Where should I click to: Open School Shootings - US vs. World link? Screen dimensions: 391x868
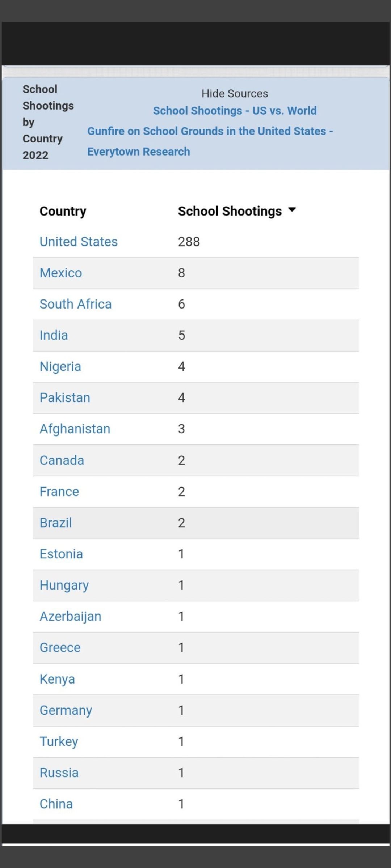click(235, 111)
